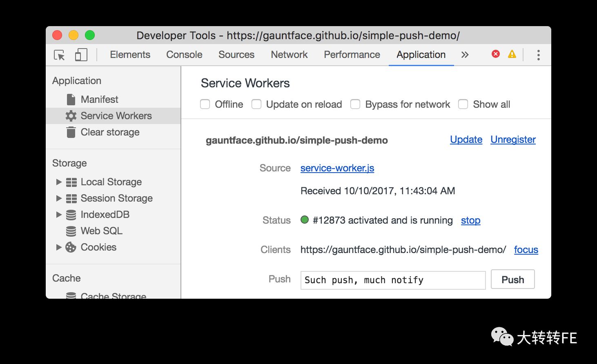Click the yellow warning triangle icon

[512, 54]
